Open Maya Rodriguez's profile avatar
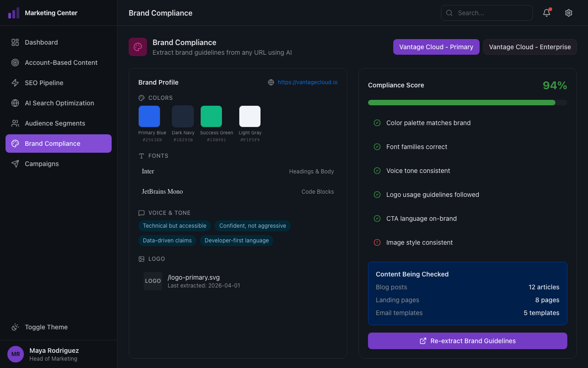The height and width of the screenshot is (368, 588). (15, 354)
